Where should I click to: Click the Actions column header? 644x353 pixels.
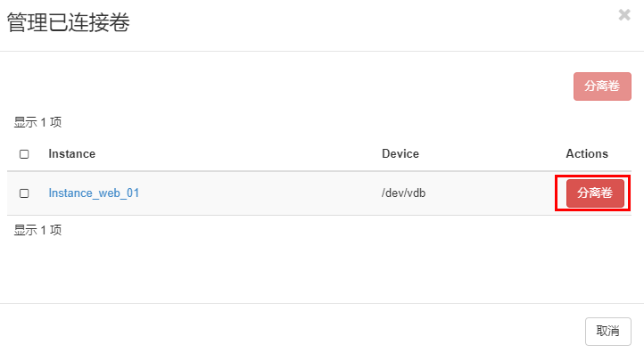[x=587, y=154]
